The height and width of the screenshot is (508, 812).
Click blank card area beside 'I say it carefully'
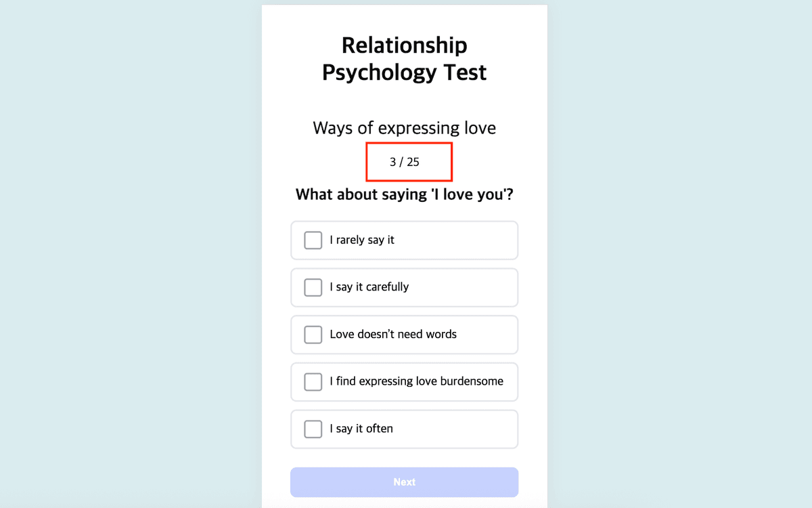tap(467, 287)
